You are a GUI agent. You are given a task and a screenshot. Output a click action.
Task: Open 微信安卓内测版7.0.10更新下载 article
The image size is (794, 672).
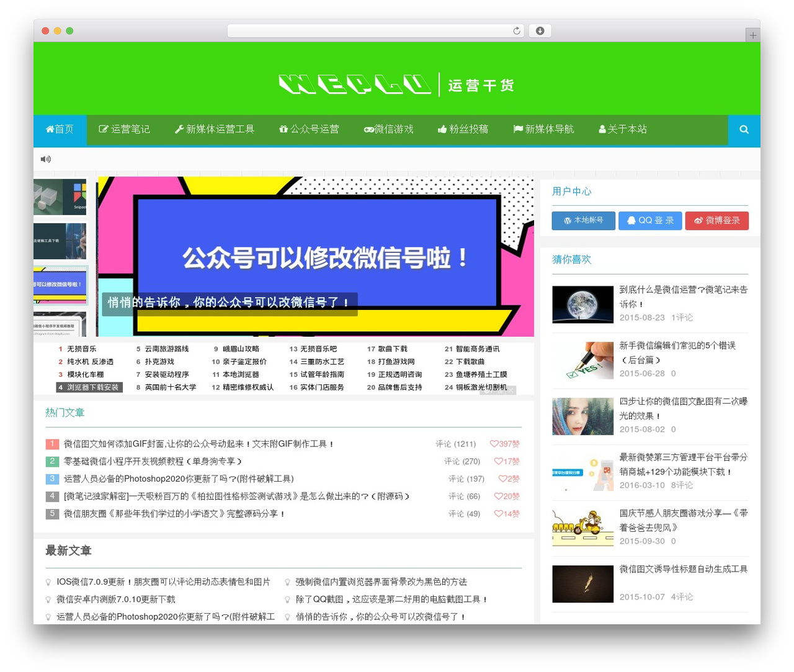coord(116,599)
